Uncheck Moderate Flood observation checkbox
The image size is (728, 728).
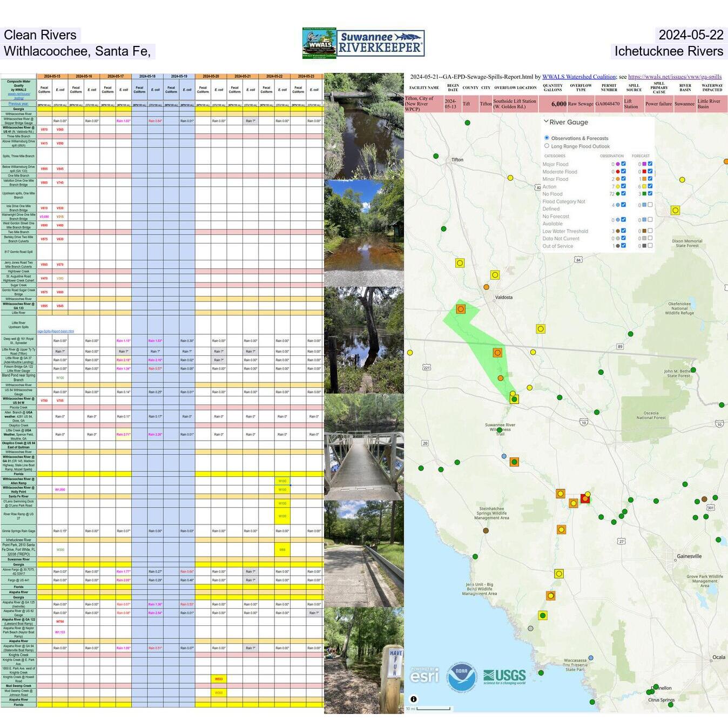click(623, 171)
